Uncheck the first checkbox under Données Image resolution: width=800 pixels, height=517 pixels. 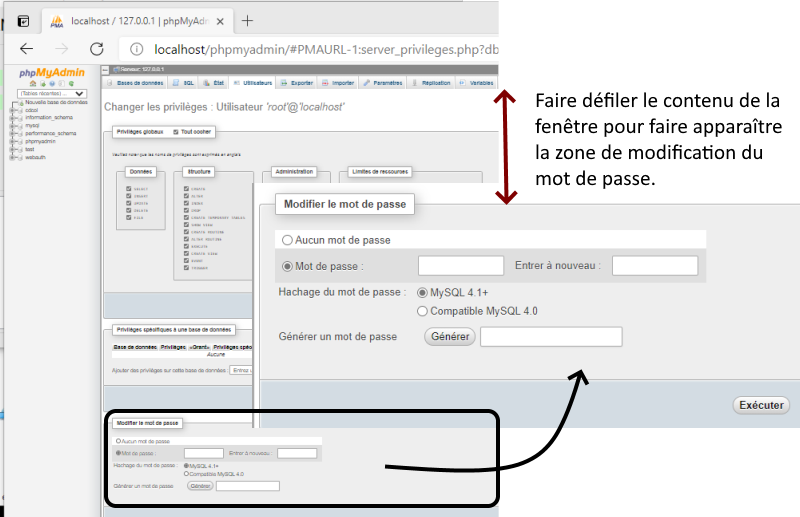click(x=129, y=188)
